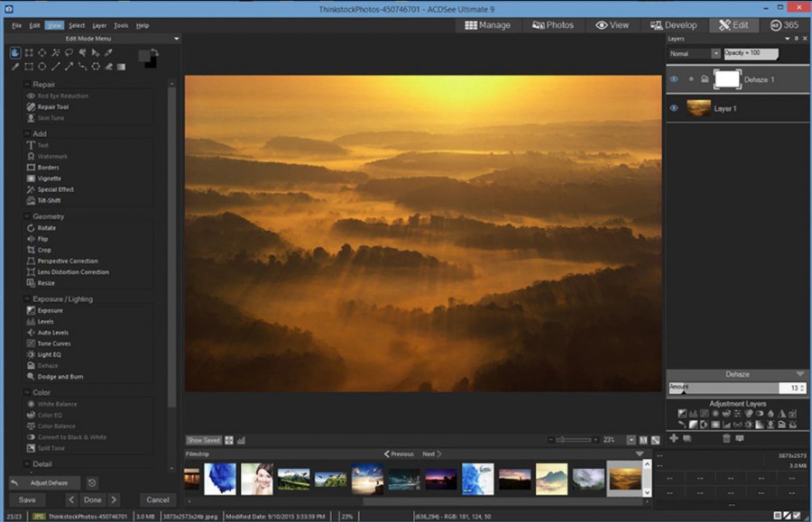Screen dimensions: 812x522
Task: Switch to the Develop tab
Action: coord(675,24)
